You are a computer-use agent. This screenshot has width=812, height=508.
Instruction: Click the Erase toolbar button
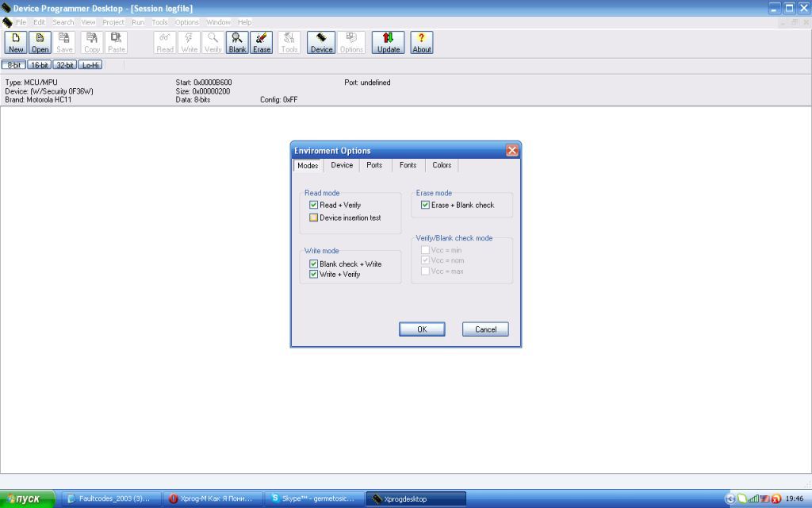pyautogui.click(x=262, y=43)
